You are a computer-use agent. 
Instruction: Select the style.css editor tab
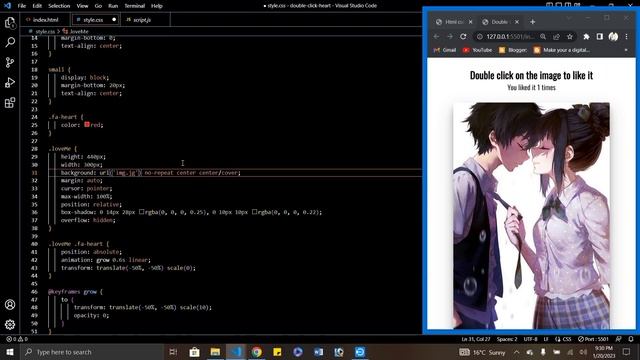click(93, 20)
